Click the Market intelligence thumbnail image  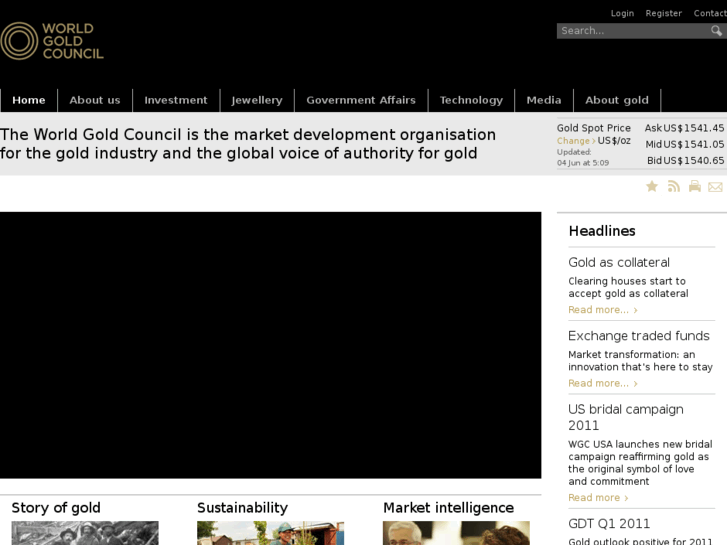[456, 533]
